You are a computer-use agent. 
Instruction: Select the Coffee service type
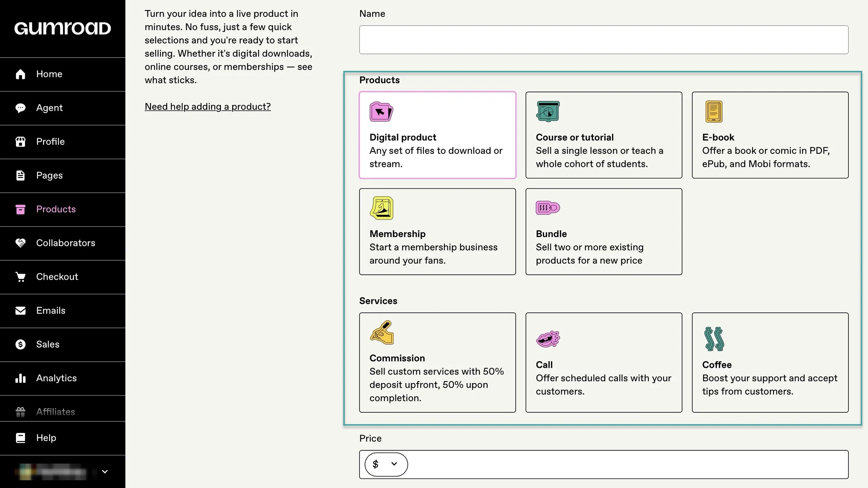(x=770, y=362)
